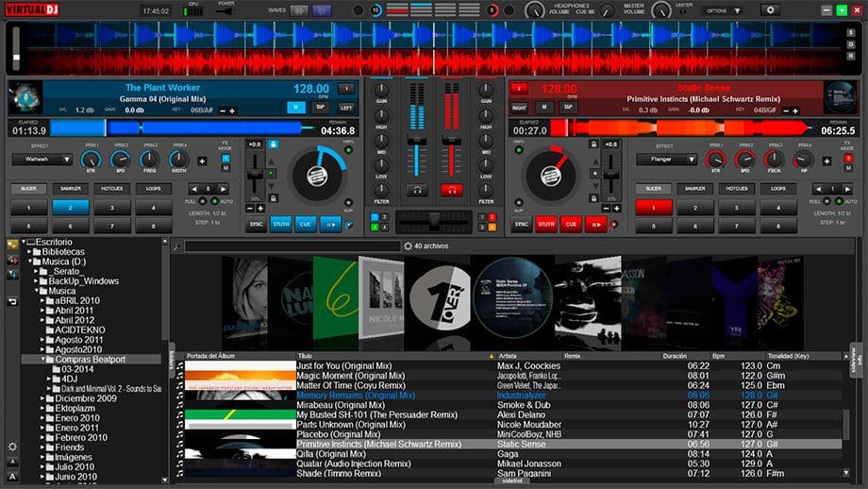Expand the Diciembre 2009 folder
This screenshot has width=868, height=489.
pos(42,398)
